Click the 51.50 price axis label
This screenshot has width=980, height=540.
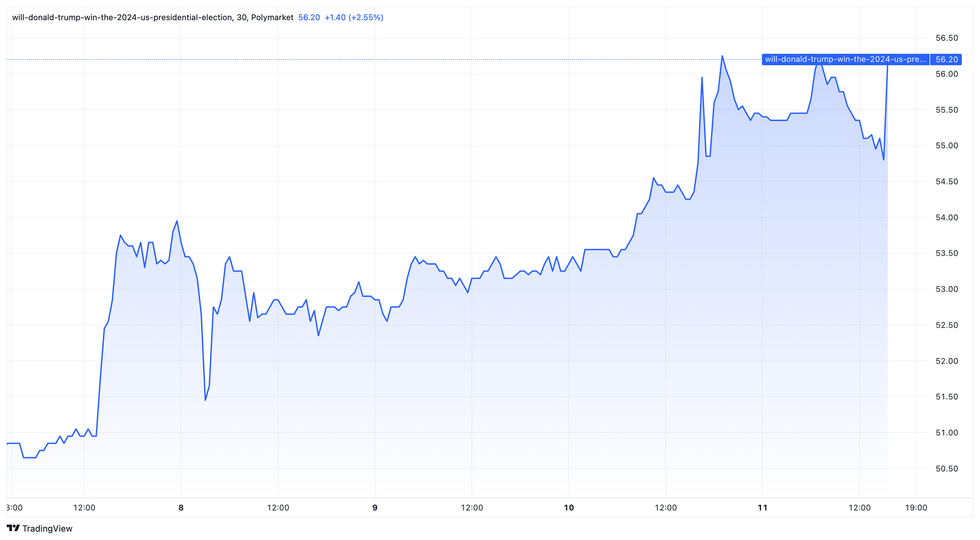pyautogui.click(x=947, y=397)
